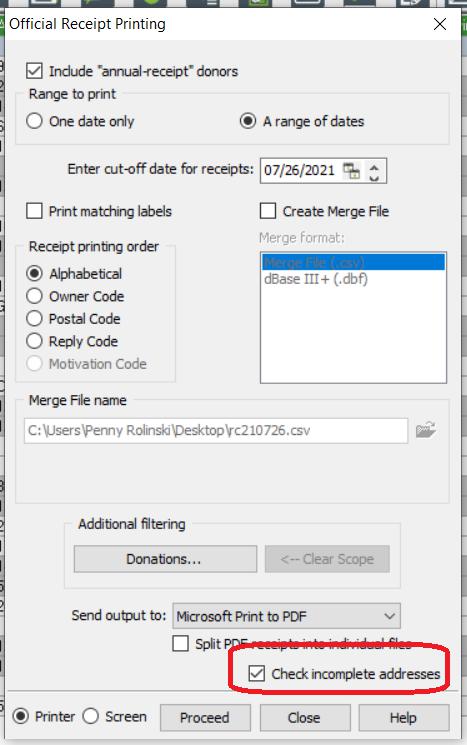Select One date only radio button
The height and width of the screenshot is (745, 467).
pyautogui.click(x=34, y=121)
